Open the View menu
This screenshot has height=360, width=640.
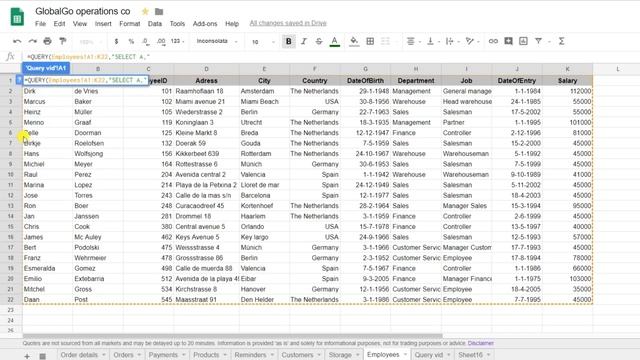pyautogui.click(x=80, y=24)
